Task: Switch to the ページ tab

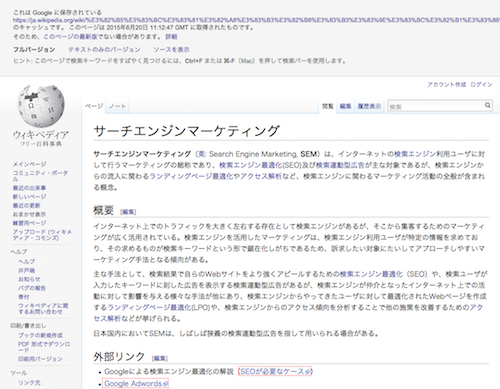Action: click(94, 106)
